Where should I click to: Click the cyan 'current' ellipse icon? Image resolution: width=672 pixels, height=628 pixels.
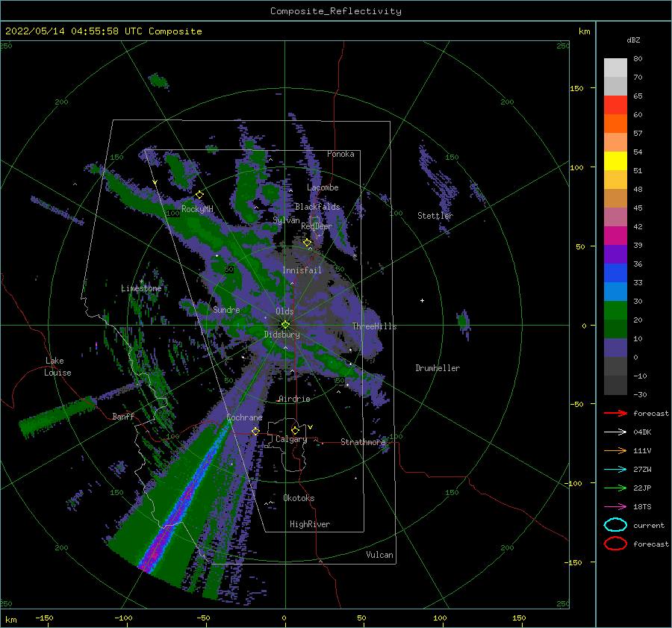tap(615, 525)
